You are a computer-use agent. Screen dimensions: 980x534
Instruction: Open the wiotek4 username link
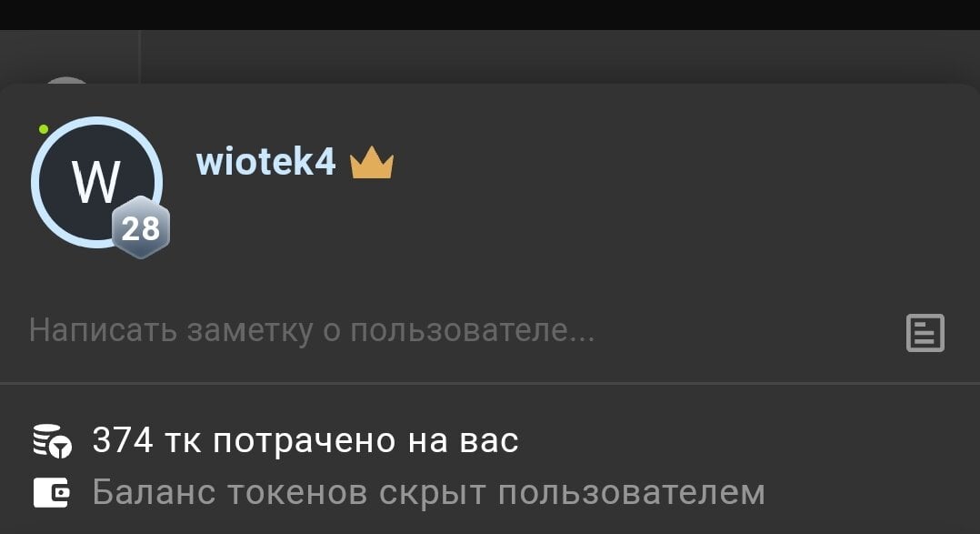click(x=265, y=162)
